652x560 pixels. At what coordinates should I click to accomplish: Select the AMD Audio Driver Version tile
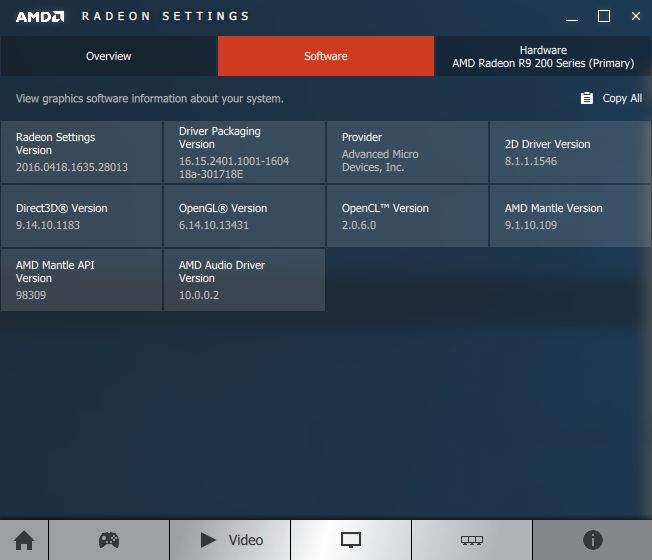pyautogui.click(x=244, y=280)
